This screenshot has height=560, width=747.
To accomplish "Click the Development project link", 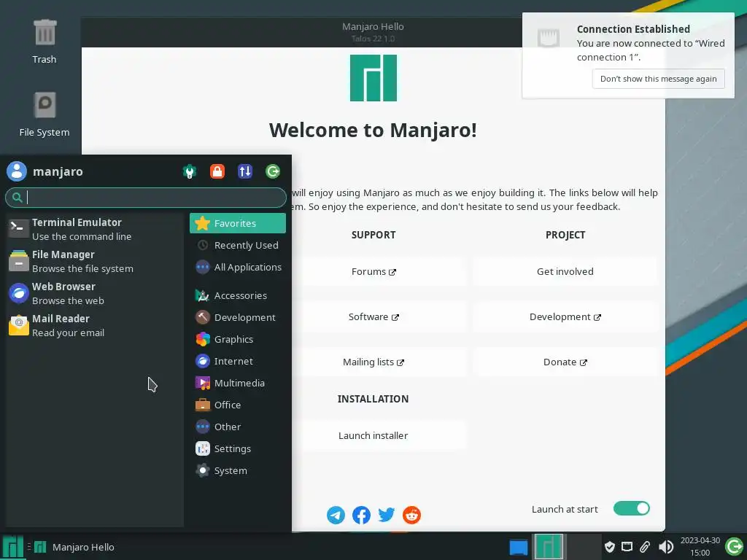I will click(x=565, y=316).
